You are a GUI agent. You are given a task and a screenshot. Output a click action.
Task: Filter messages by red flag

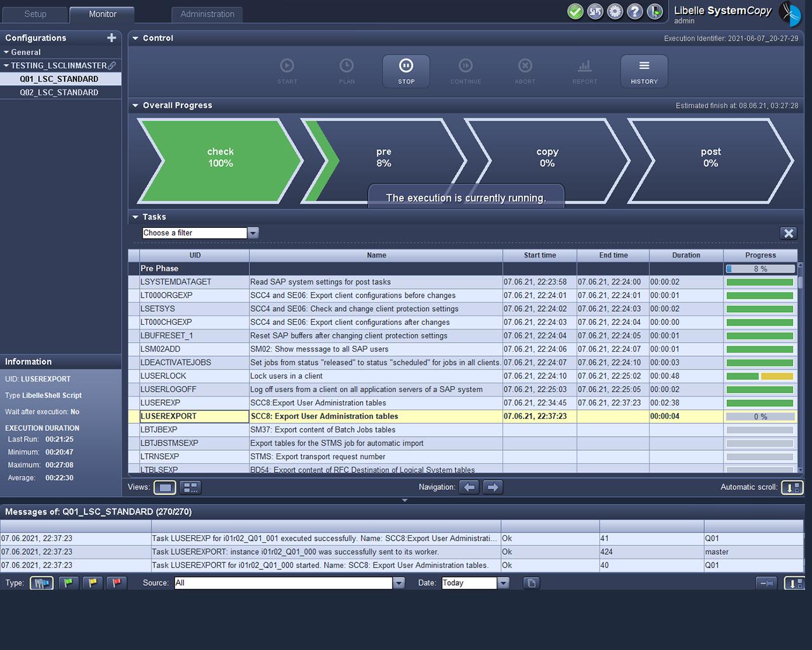(x=117, y=583)
